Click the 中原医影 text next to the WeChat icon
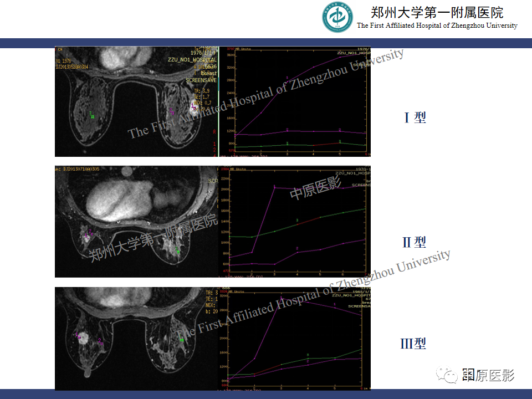 click(x=488, y=375)
